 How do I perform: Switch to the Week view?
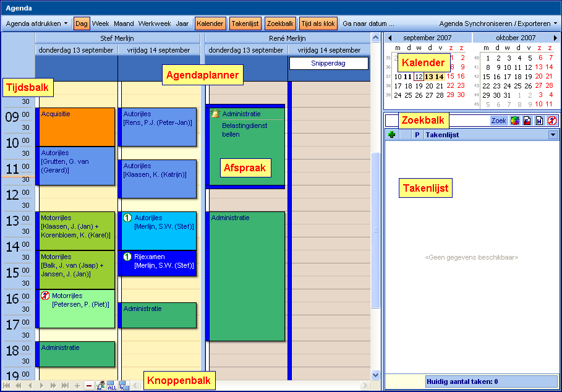(x=100, y=23)
